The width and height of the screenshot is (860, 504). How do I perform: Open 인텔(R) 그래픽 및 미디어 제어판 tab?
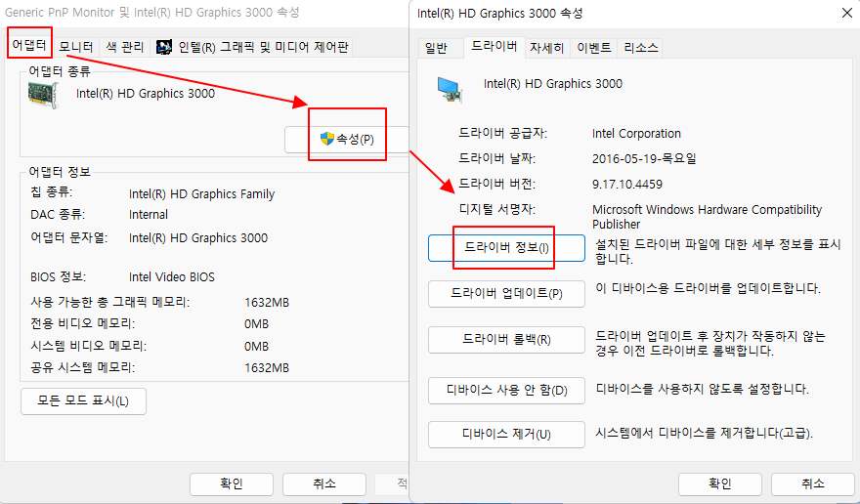click(x=252, y=47)
